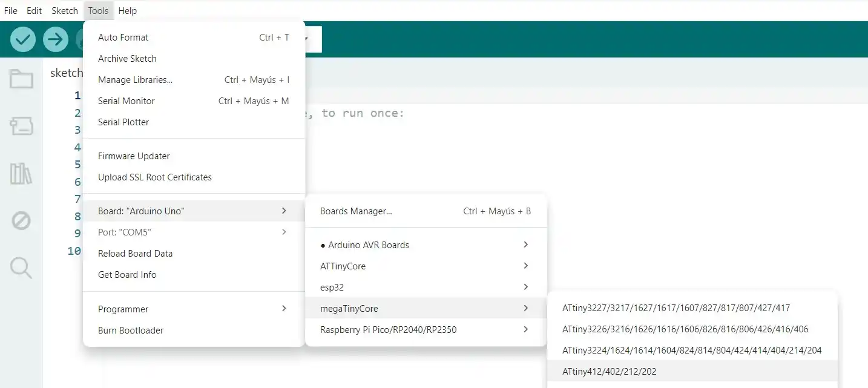Screen dimensions: 868x388
Task: Open board selector dropdown arrow in toolbar
Action: click(307, 39)
